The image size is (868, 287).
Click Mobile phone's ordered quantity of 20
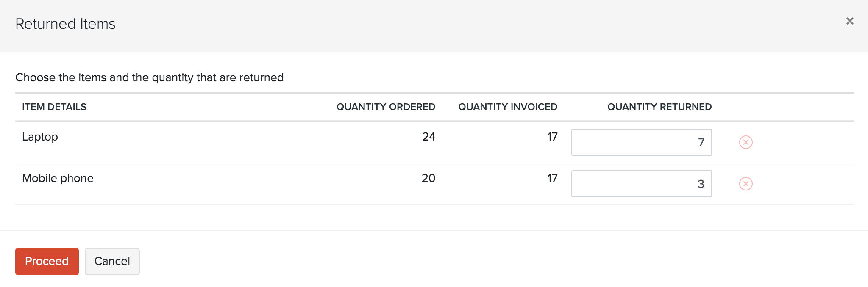428,178
